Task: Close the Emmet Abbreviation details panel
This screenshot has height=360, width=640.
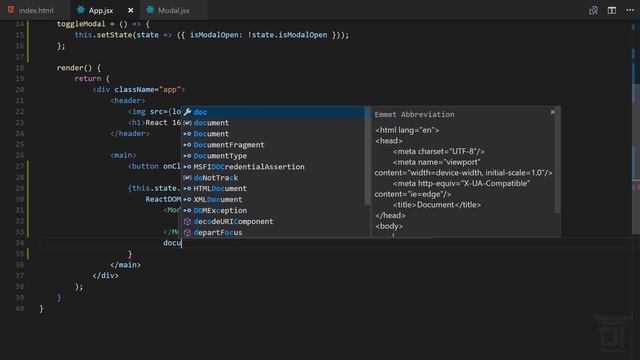Action: click(552, 112)
